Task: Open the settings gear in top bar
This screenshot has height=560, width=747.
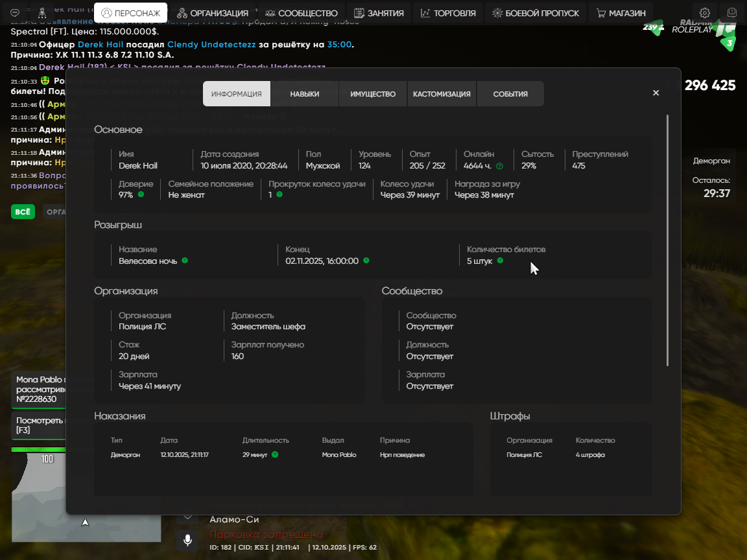Action: (x=705, y=13)
